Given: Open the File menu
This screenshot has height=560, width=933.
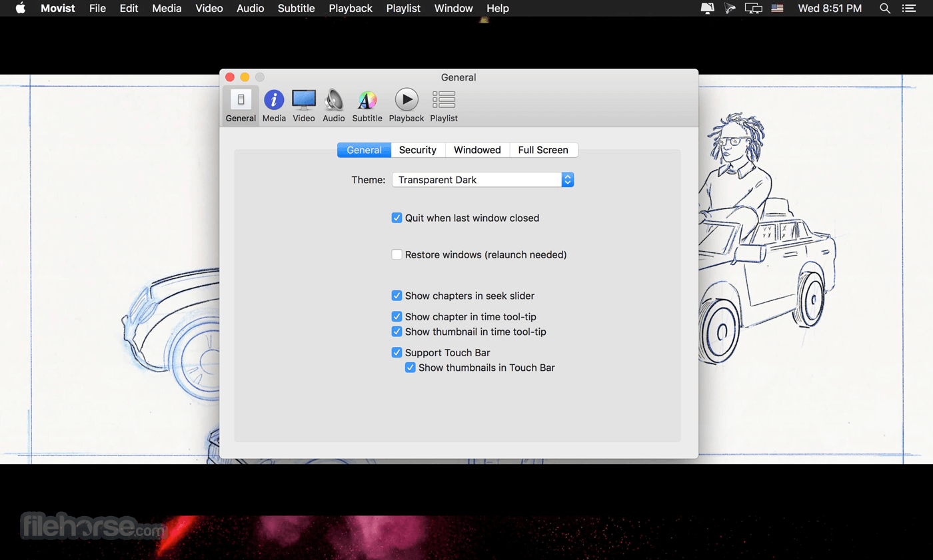Looking at the screenshot, I should (97, 9).
